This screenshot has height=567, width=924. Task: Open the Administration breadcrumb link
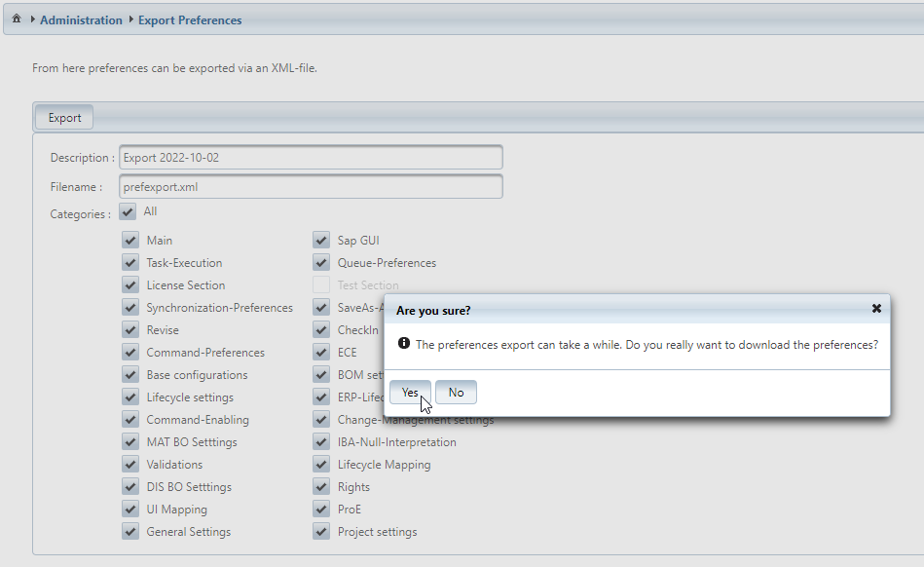coord(81,19)
